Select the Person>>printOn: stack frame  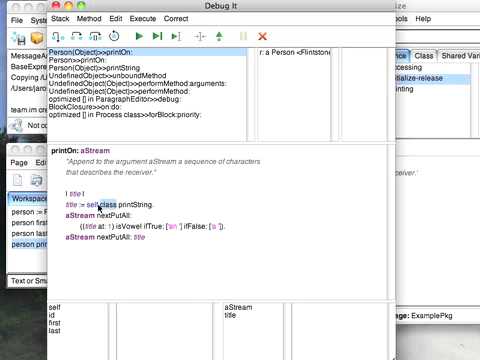(x=147, y=60)
